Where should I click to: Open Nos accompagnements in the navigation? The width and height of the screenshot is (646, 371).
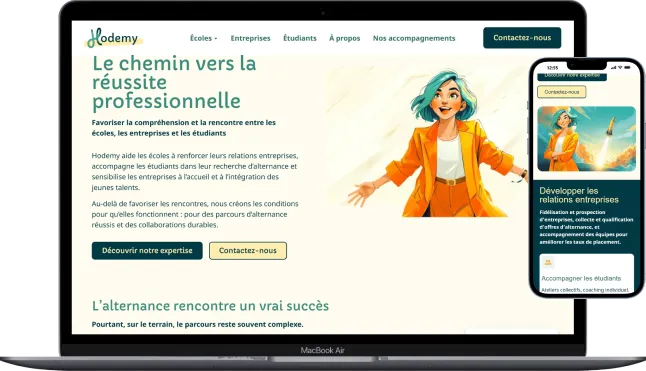(414, 38)
